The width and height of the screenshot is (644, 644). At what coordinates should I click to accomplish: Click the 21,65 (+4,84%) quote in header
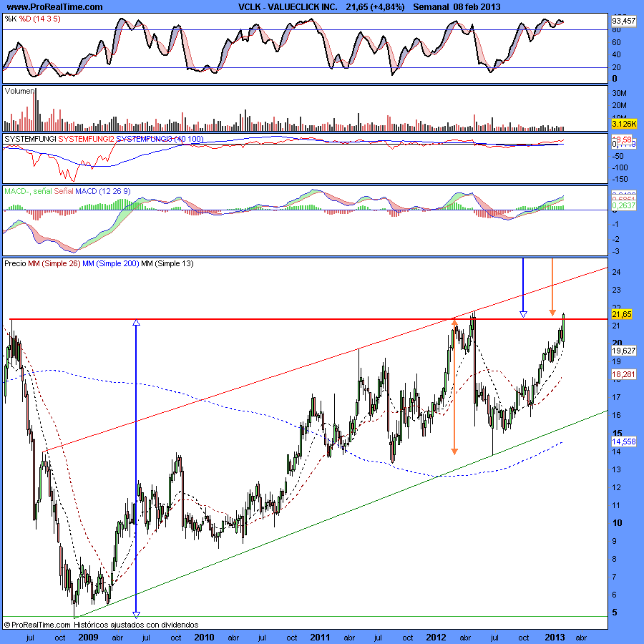(x=375, y=6)
